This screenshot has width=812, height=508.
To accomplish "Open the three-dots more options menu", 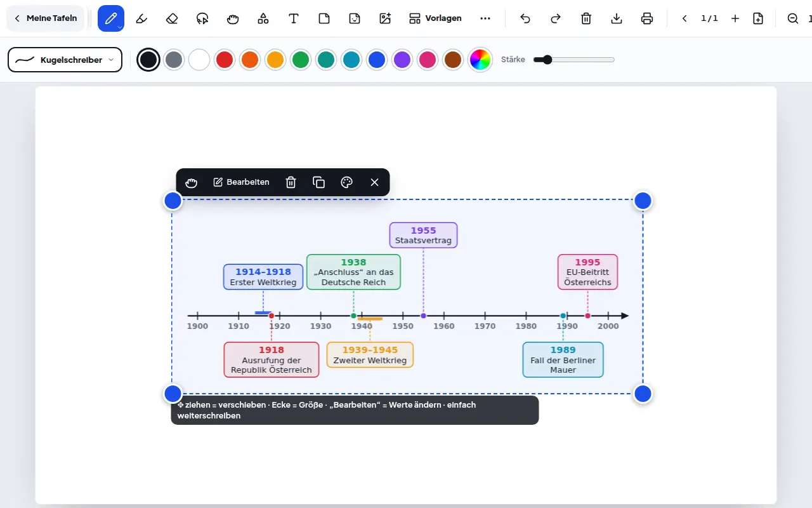I will pyautogui.click(x=485, y=18).
